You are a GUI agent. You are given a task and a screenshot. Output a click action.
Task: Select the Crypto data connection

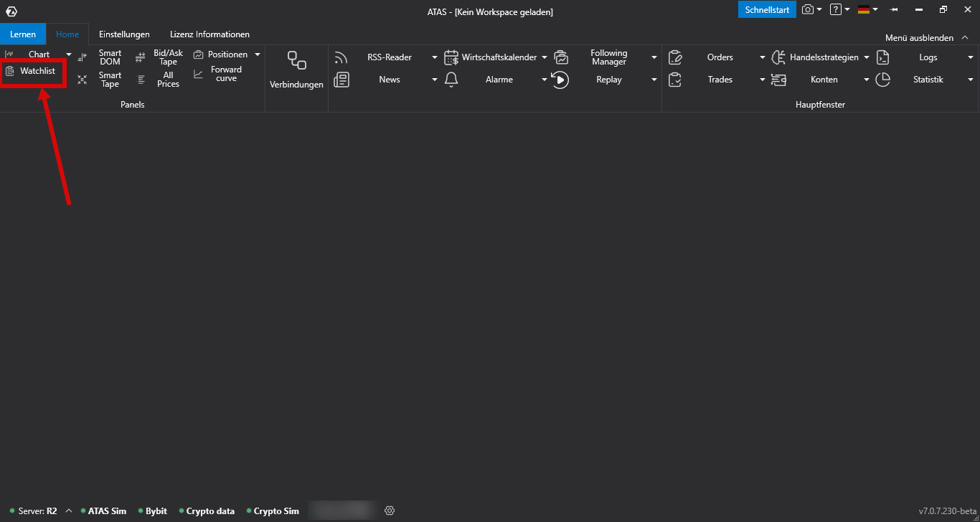point(207,511)
